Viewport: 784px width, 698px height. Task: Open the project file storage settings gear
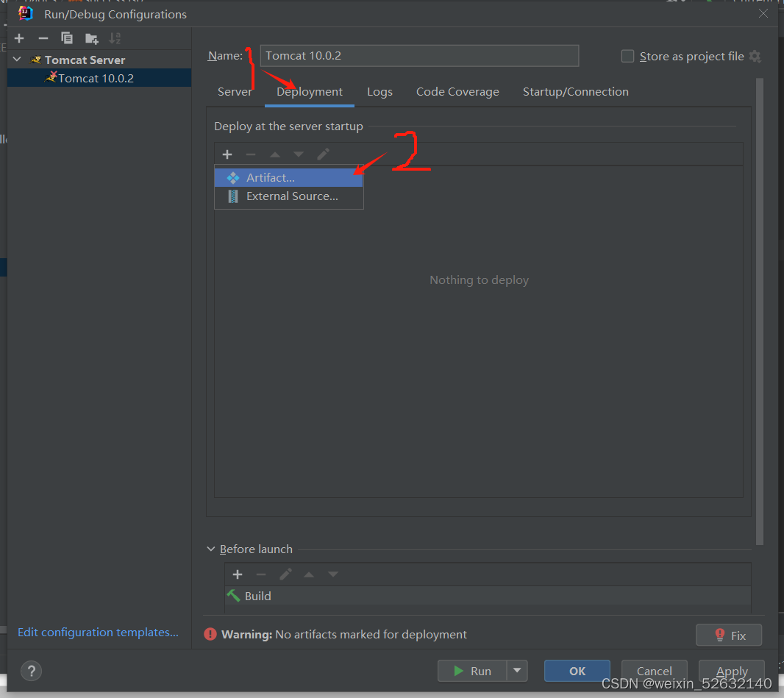pyautogui.click(x=755, y=57)
